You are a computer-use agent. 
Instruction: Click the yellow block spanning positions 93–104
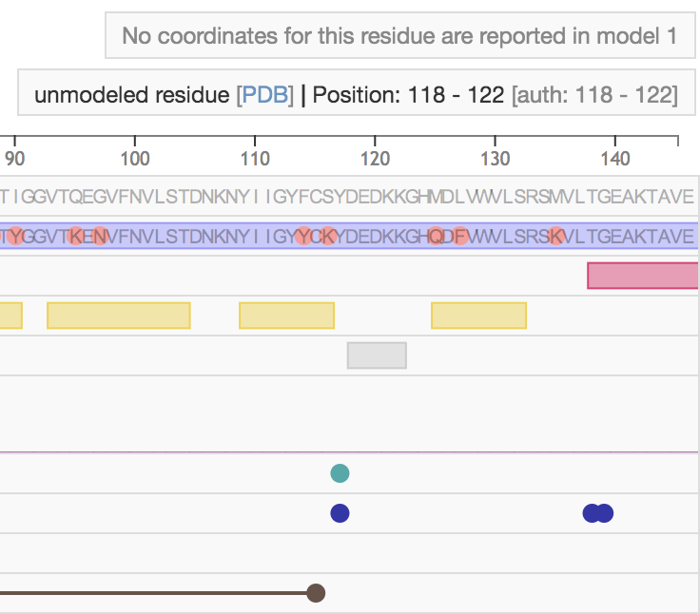pos(119,316)
